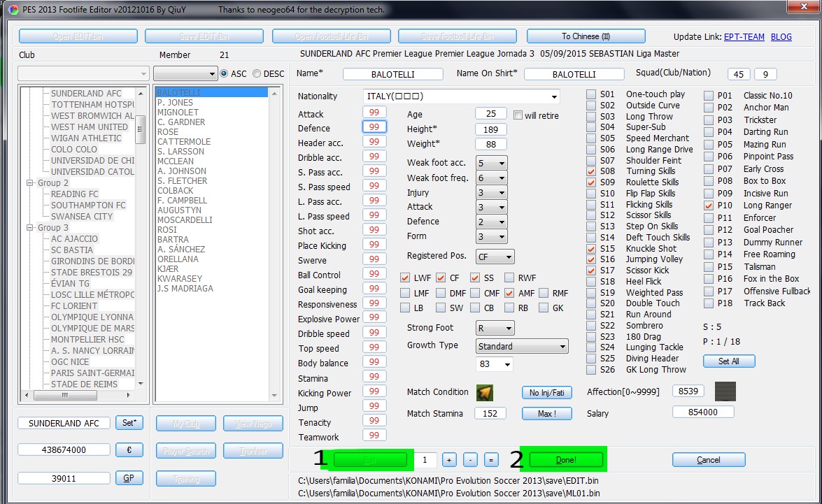This screenshot has width=822, height=504.
Task: Open the Nationality dropdown
Action: pyautogui.click(x=554, y=96)
